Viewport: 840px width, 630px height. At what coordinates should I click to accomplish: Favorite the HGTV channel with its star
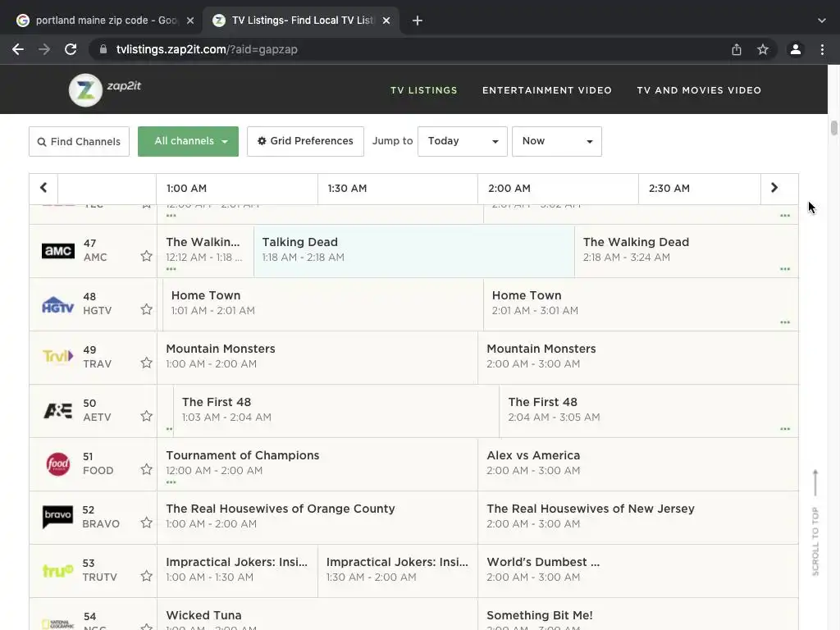146,309
